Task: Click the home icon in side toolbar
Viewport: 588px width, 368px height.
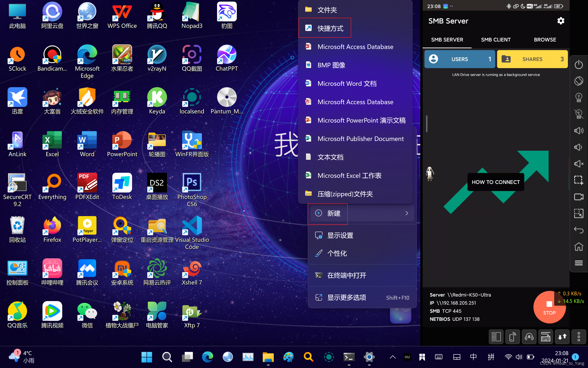Action: (579, 247)
